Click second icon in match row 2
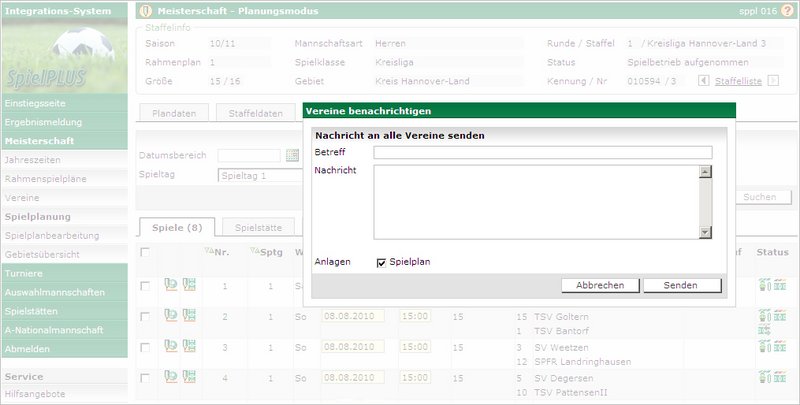This screenshot has width=800, height=405. pyautogui.click(x=188, y=317)
